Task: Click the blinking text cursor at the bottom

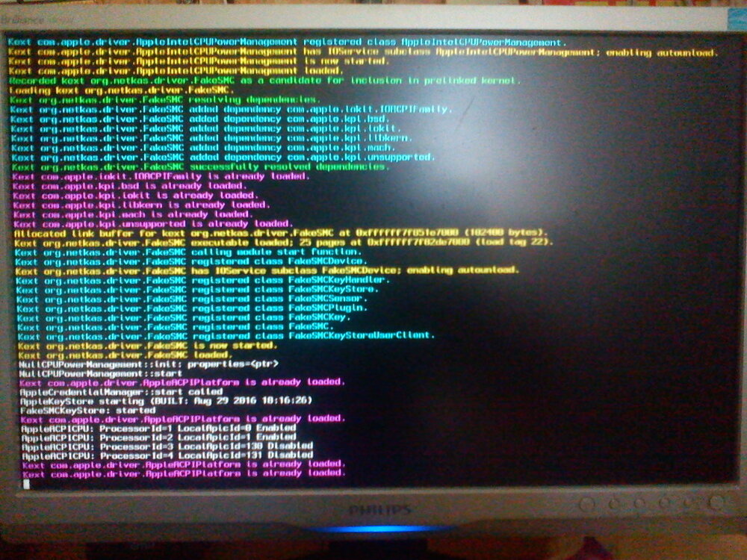Action: tap(25, 484)
